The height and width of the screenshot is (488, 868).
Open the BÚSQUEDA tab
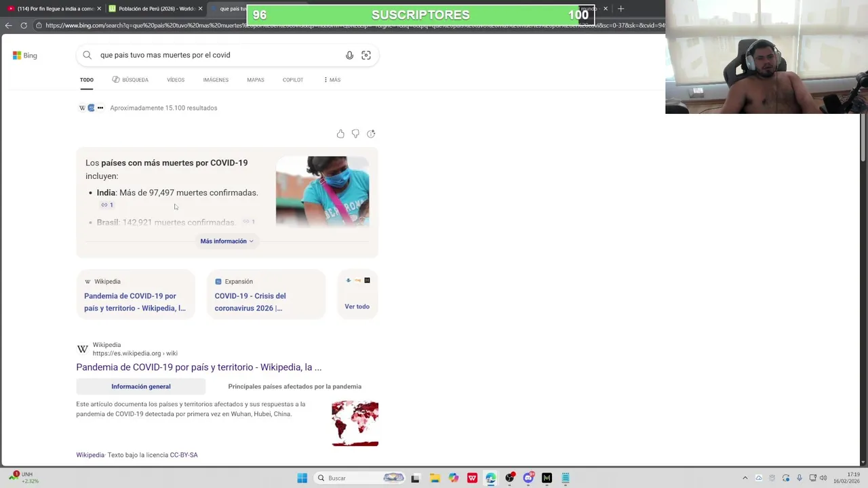tap(130, 80)
